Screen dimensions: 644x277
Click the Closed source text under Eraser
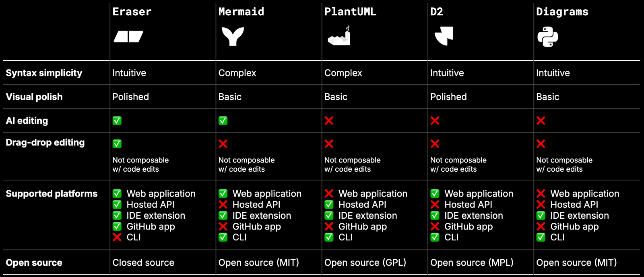coord(143,263)
